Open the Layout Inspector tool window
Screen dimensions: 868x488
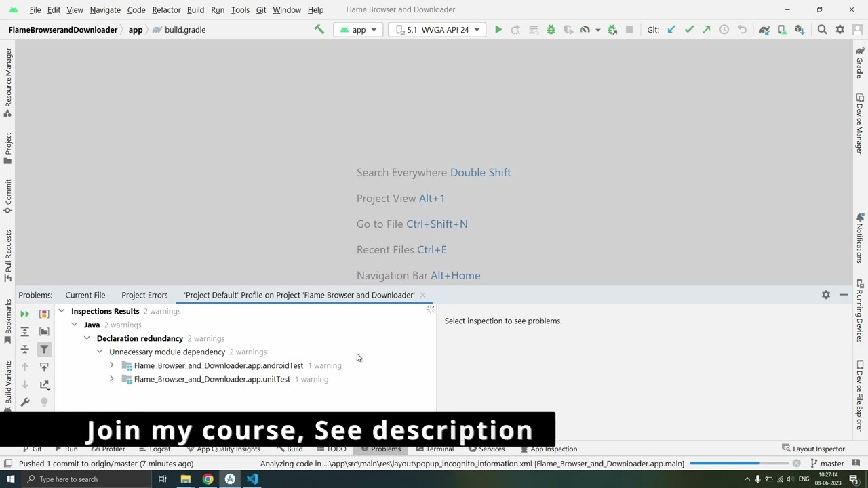click(x=814, y=449)
